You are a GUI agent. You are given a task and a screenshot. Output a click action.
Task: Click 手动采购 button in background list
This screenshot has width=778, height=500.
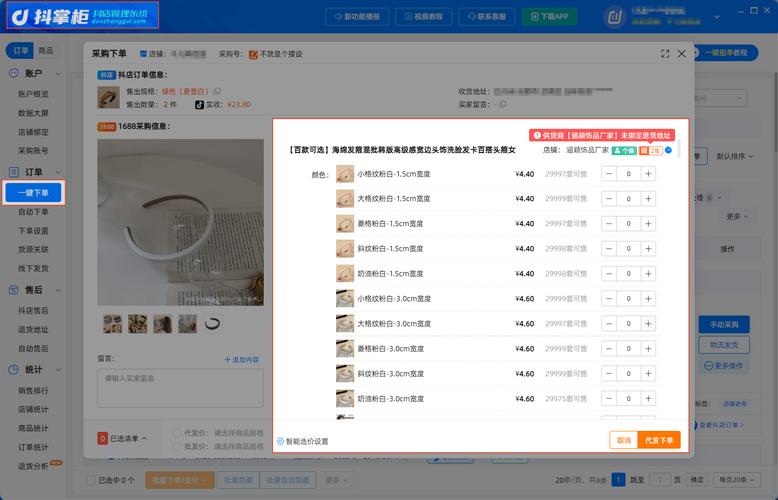(x=724, y=324)
